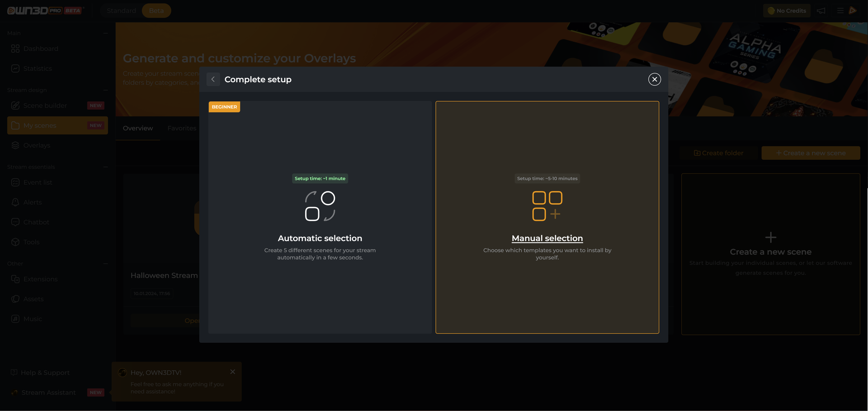Click the Manual selection grid icon
This screenshot has height=411, width=868.
[x=547, y=206]
